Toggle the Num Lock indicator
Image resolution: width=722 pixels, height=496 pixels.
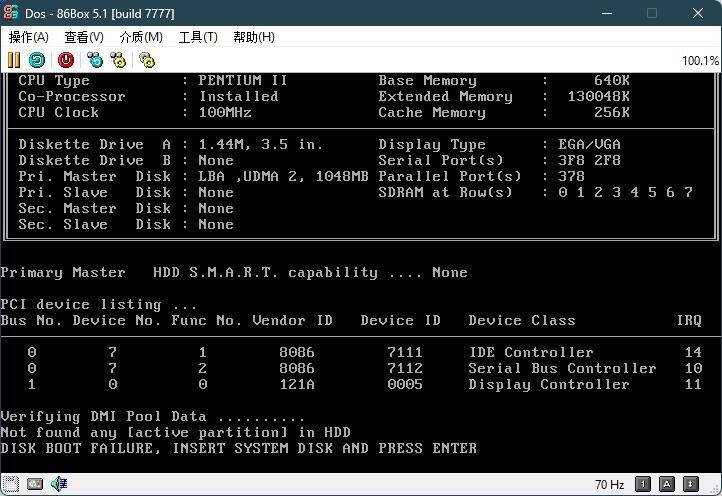click(x=645, y=485)
